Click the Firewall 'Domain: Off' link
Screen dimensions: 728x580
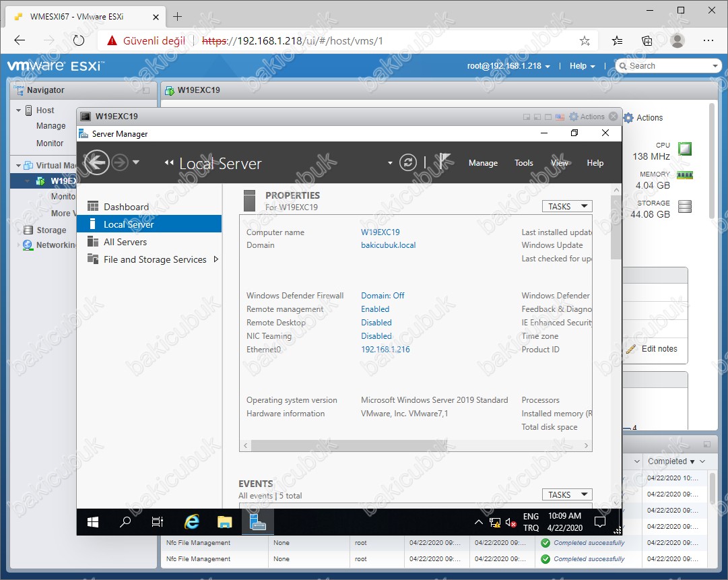[x=383, y=295]
